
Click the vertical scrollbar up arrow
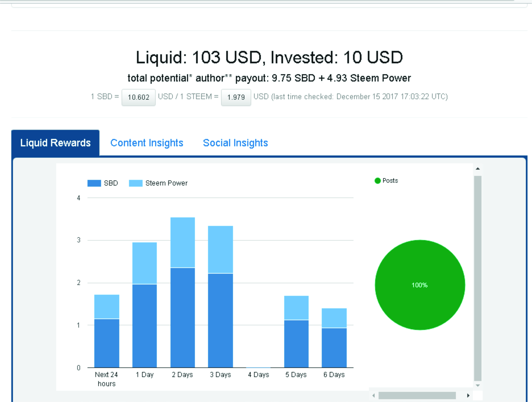478,169
